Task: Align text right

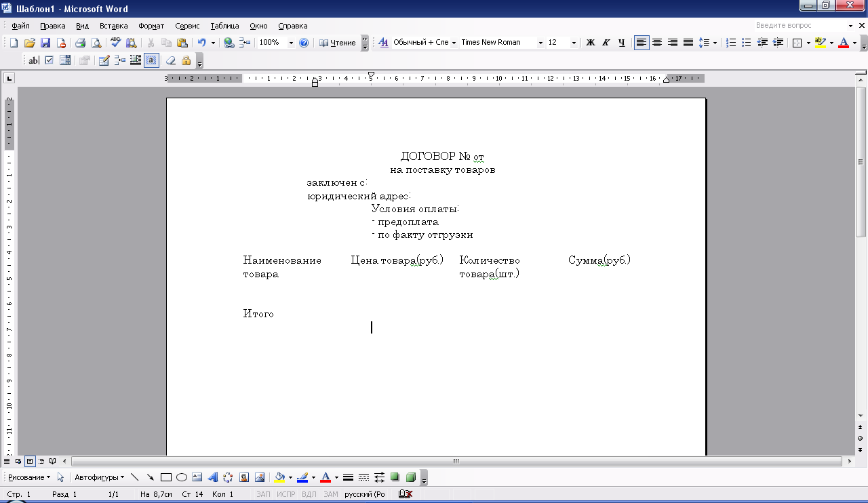Action: click(x=673, y=43)
